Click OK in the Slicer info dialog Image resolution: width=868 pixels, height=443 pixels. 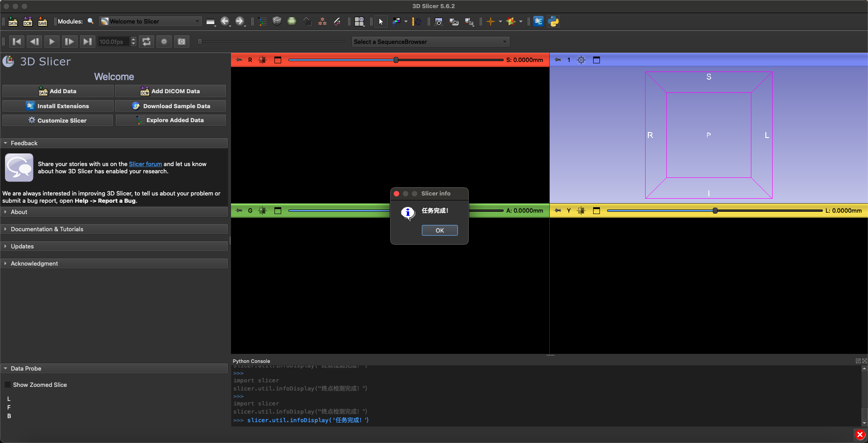click(x=439, y=230)
